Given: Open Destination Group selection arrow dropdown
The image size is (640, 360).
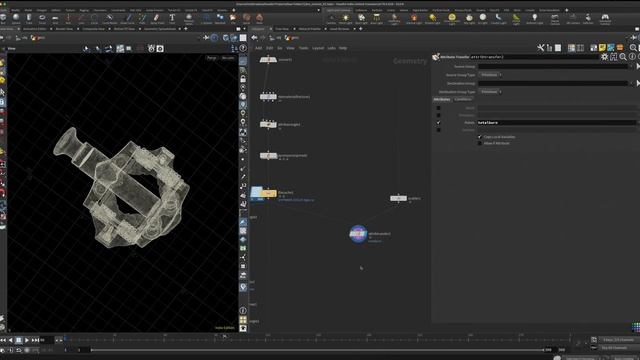Looking at the screenshot, I should [631, 83].
